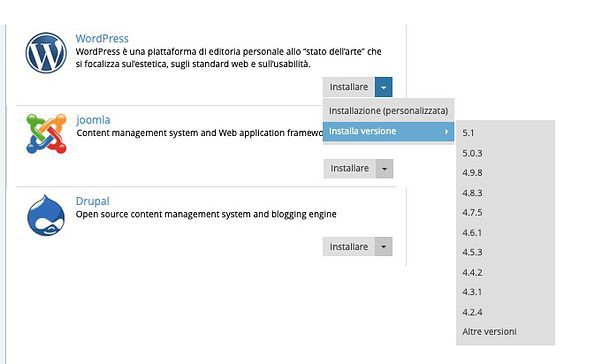Expand the Joomla install options arrow
Viewport: 610px width, 364px height.
pyautogui.click(x=384, y=169)
